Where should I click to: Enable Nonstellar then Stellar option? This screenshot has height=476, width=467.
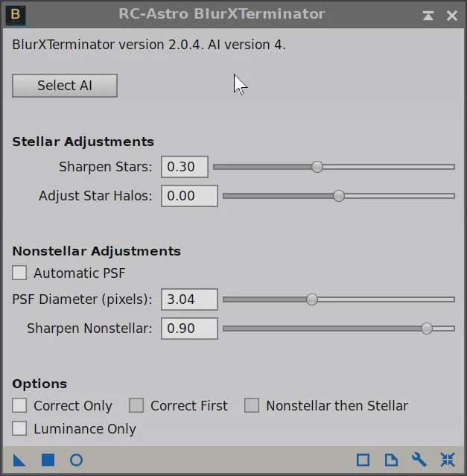tap(252, 405)
